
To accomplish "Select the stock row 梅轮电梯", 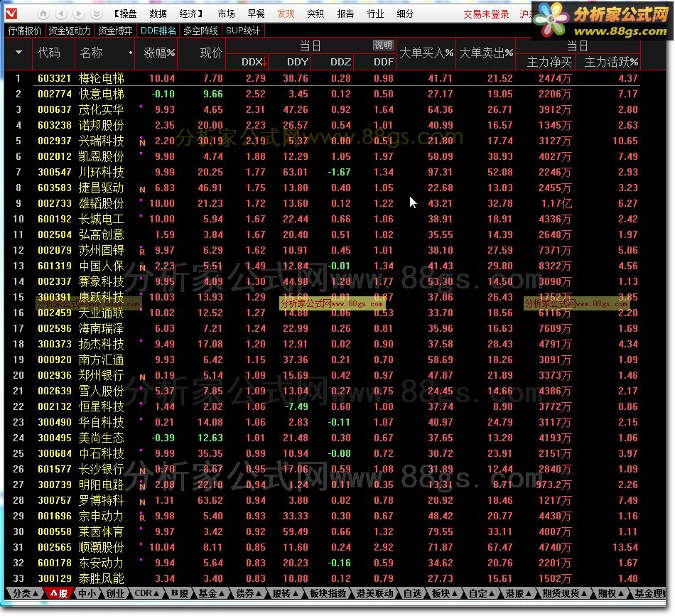I will coord(322,78).
